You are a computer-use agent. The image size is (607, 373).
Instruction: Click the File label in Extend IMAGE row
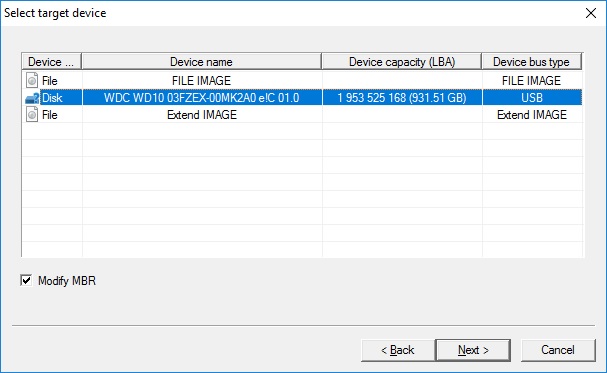click(50, 115)
